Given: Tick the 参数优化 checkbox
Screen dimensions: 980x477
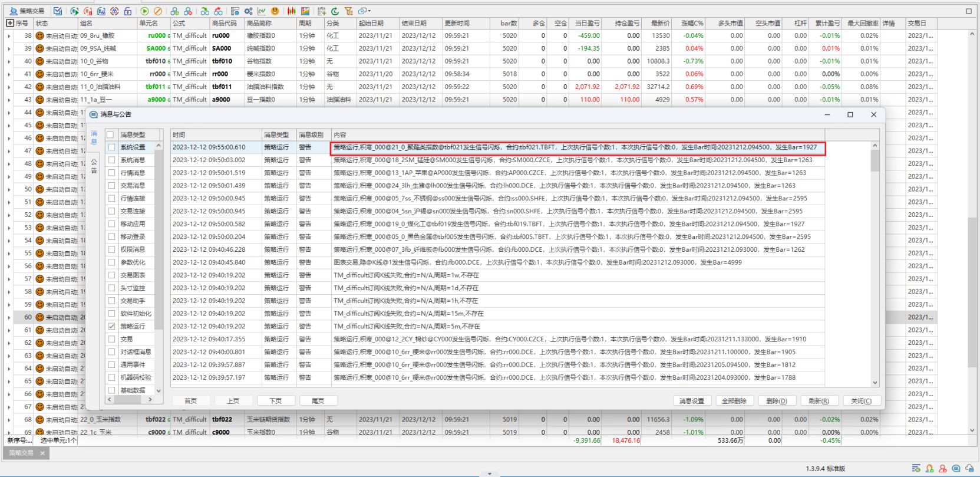Looking at the screenshot, I should 111,262.
